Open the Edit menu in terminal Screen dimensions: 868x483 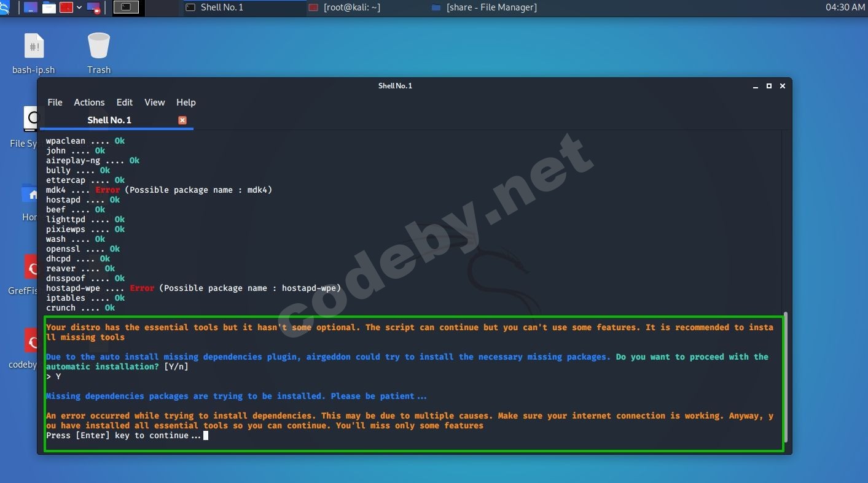pyautogui.click(x=125, y=102)
